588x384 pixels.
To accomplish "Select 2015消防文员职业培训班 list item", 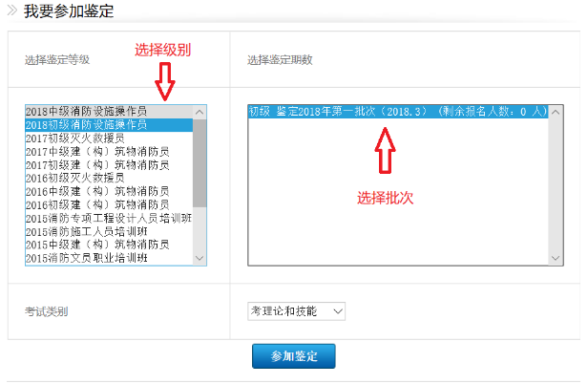I will point(87,258).
